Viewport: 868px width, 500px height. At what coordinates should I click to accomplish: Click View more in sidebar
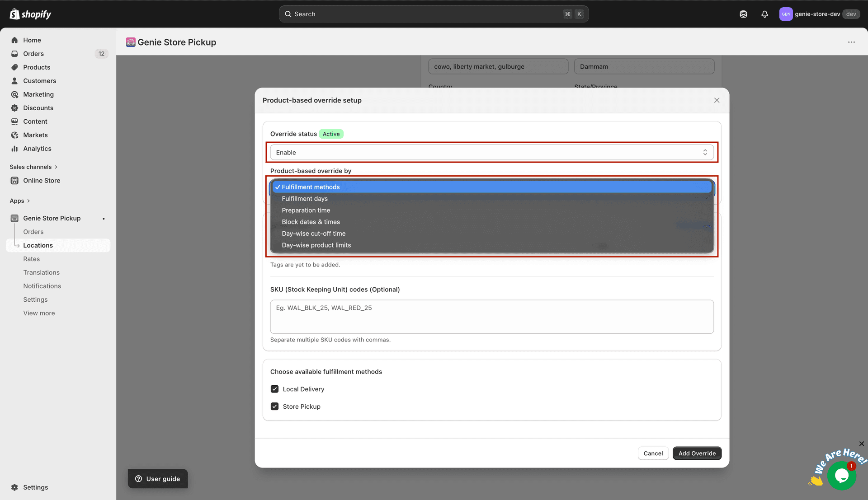(x=39, y=313)
